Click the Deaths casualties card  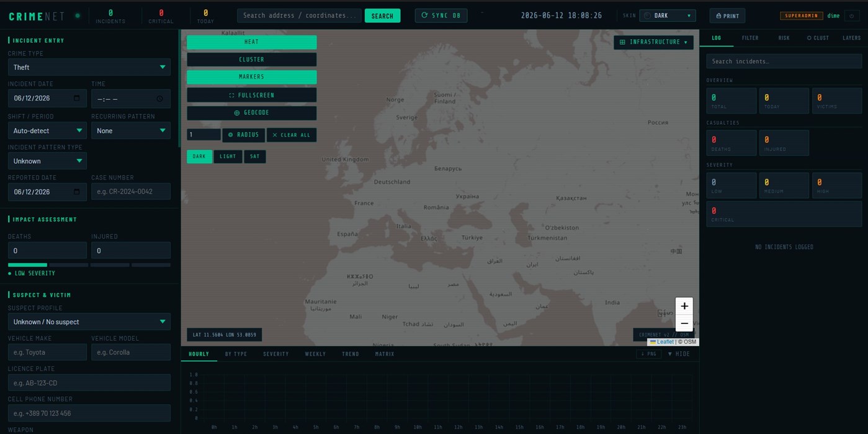click(731, 143)
